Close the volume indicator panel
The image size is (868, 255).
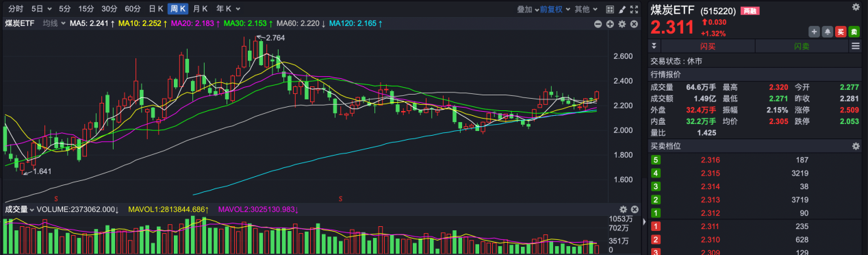(635, 209)
